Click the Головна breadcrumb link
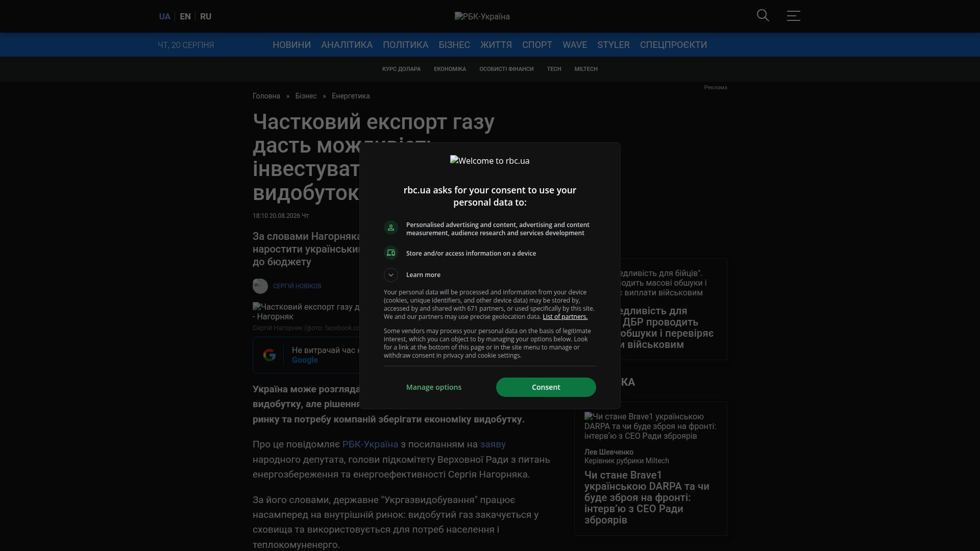The width and height of the screenshot is (980, 551). tap(266, 96)
